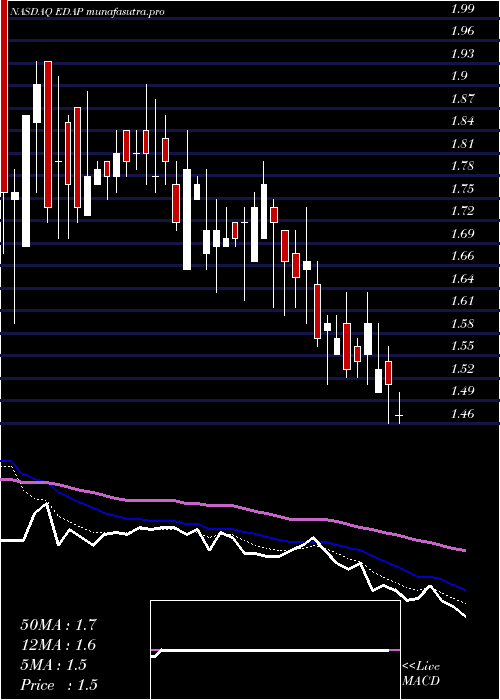Select the 1.64 price axis label
Image resolution: width=500 pixels, height=700 pixels.
coord(462,279)
